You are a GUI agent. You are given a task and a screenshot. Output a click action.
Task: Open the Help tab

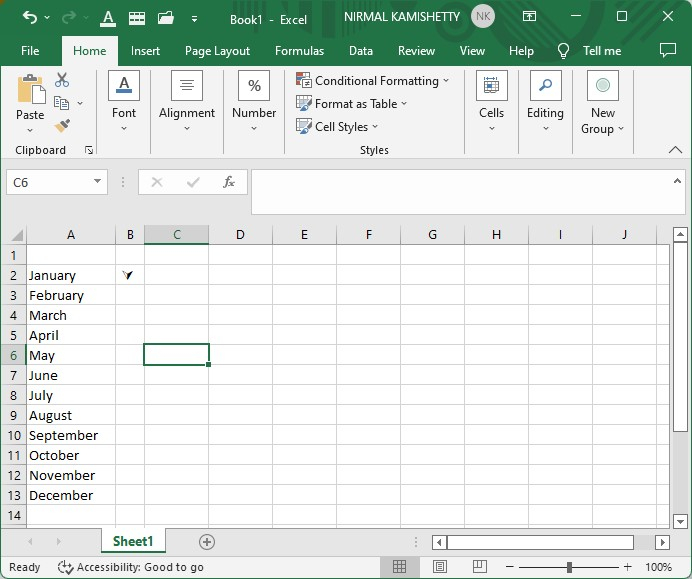click(521, 51)
